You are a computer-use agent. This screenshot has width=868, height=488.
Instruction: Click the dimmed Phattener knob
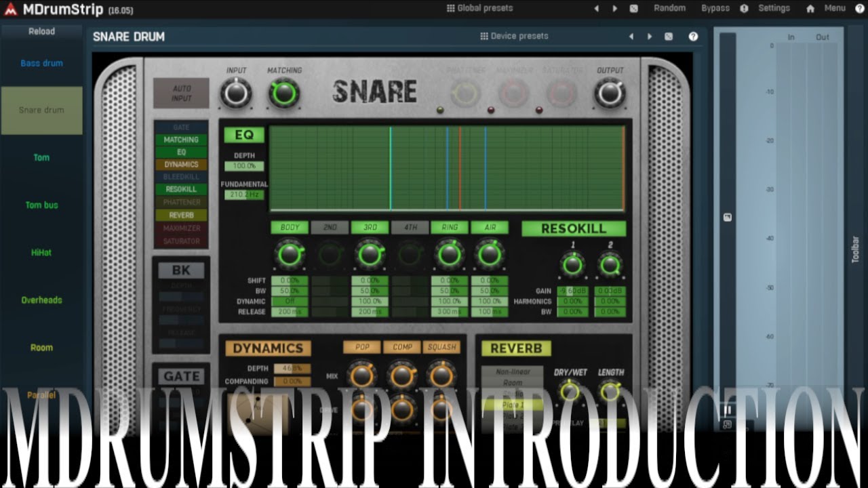[x=465, y=93]
